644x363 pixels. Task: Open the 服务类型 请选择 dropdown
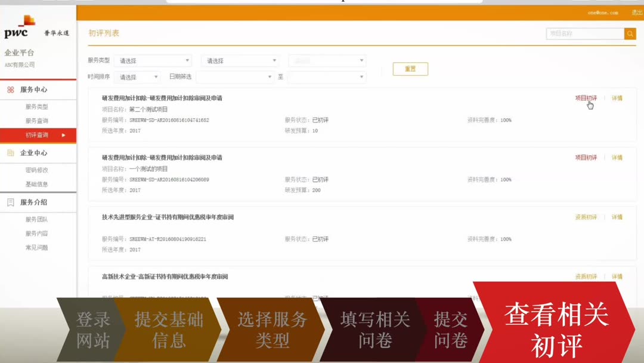coord(153,60)
